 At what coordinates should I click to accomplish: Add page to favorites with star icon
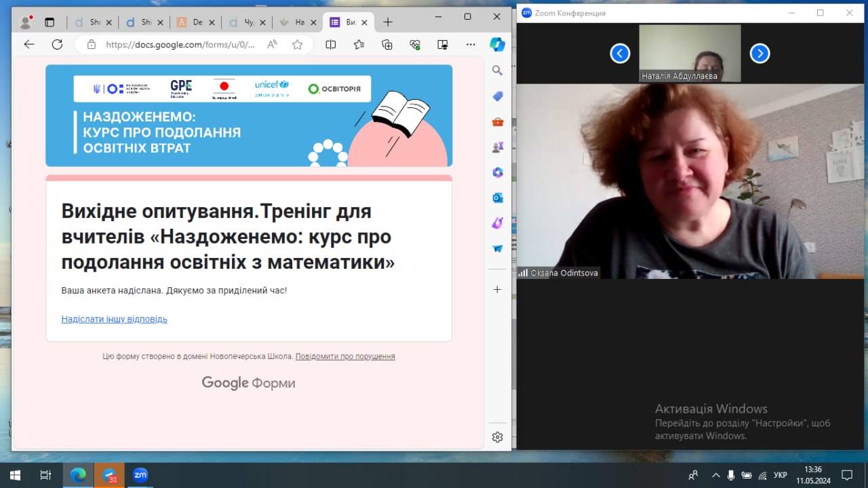tap(297, 45)
